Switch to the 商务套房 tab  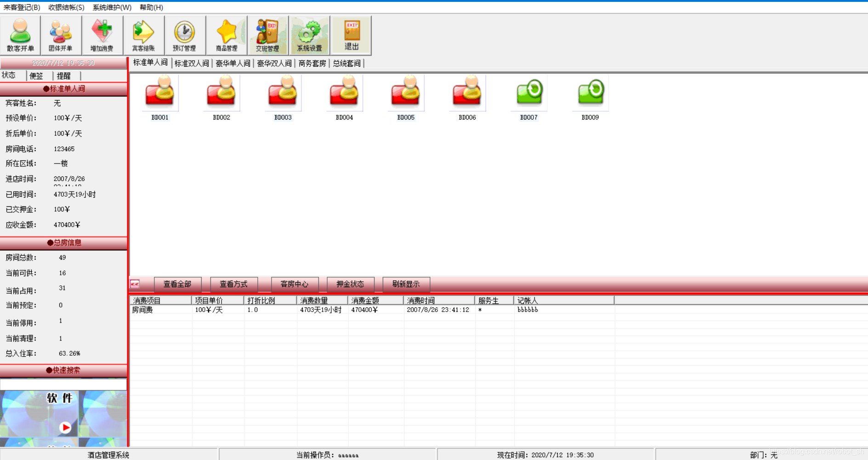[x=312, y=63]
